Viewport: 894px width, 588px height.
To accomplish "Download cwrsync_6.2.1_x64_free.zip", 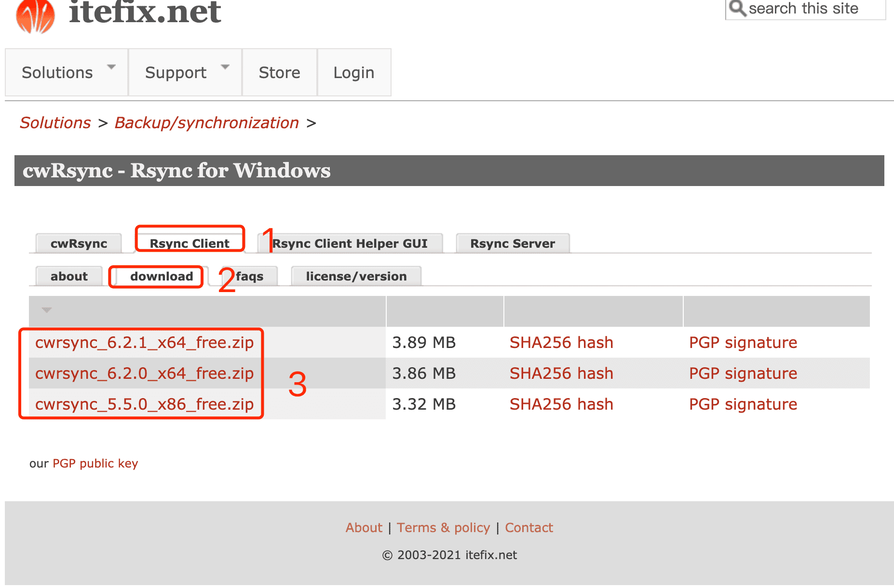I will pyautogui.click(x=144, y=343).
